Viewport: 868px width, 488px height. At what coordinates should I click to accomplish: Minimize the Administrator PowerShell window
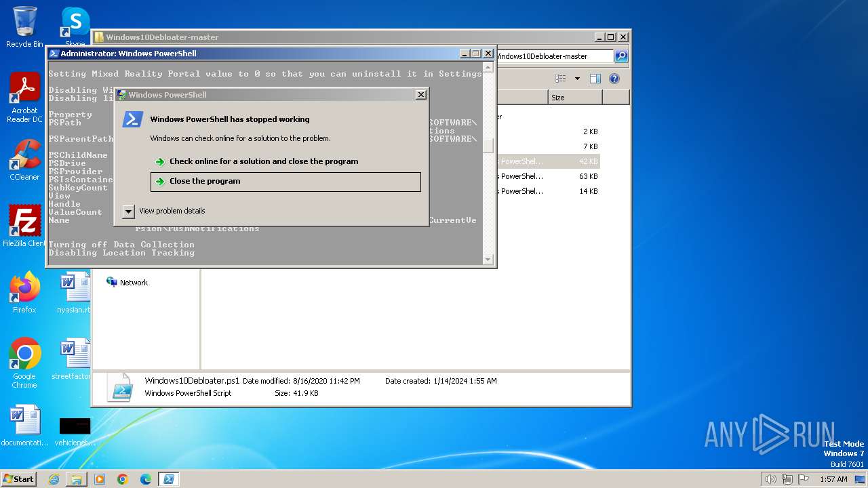tap(465, 54)
